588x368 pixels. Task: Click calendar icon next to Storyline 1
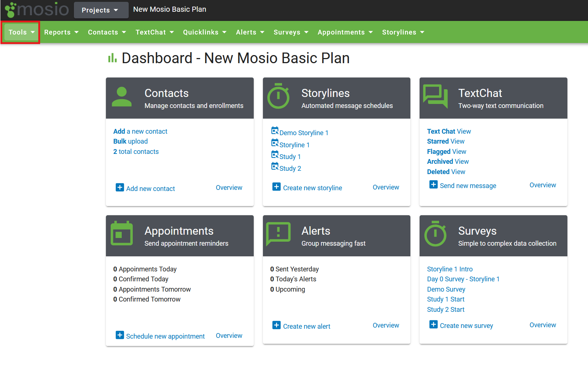click(x=275, y=142)
